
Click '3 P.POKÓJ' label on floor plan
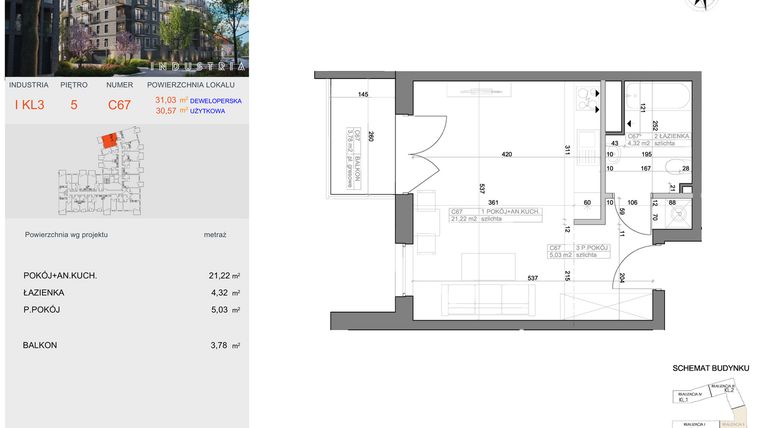click(591, 248)
